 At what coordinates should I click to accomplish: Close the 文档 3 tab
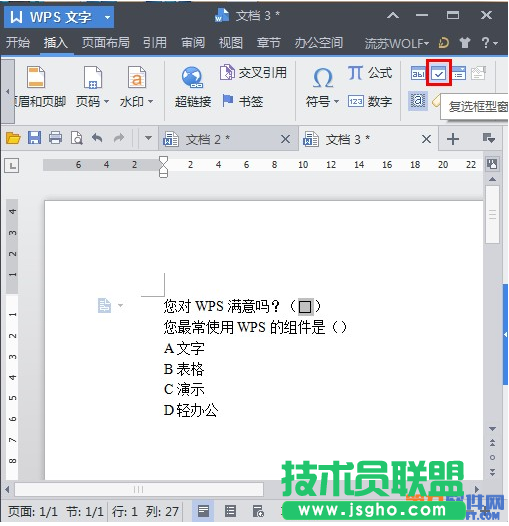(x=426, y=139)
